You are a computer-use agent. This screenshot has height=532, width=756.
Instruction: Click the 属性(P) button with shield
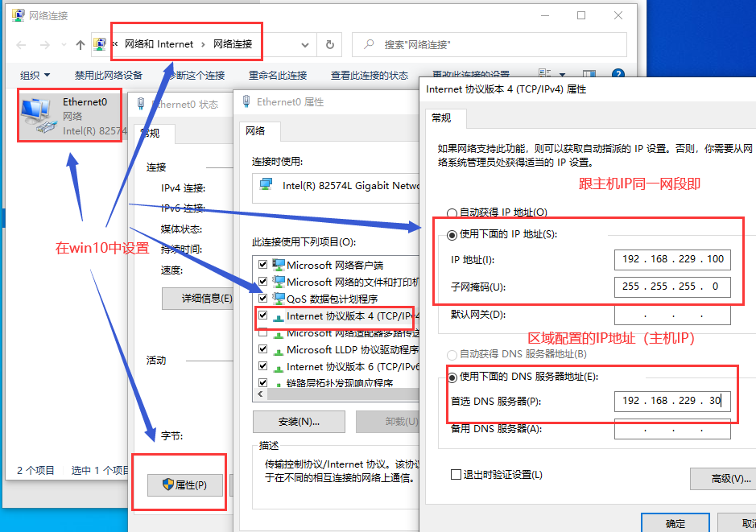[x=185, y=485]
